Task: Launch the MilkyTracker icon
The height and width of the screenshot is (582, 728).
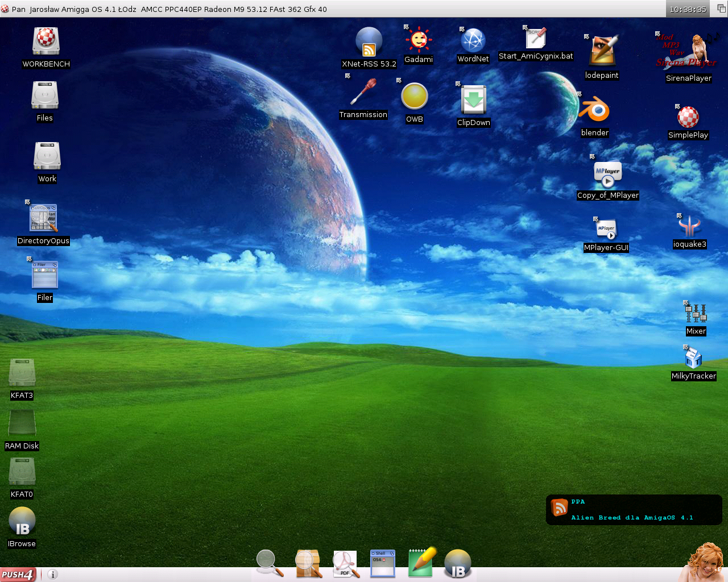Action: pyautogui.click(x=694, y=358)
